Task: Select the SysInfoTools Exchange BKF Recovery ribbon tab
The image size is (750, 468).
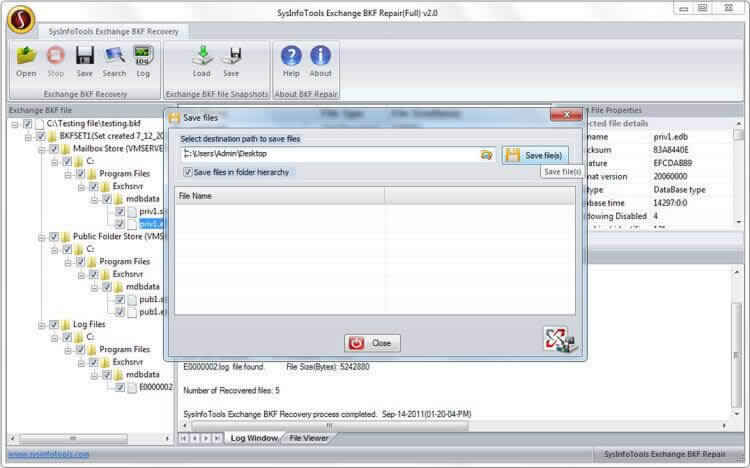Action: (x=113, y=32)
